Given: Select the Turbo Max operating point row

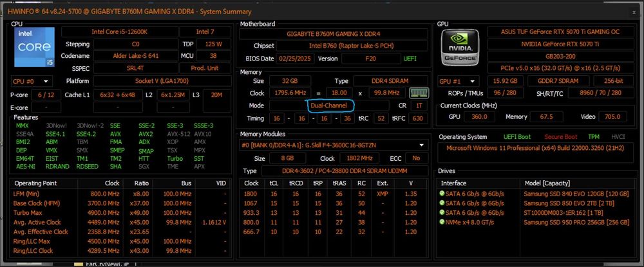Looking at the screenshot, I should tap(120, 212).
